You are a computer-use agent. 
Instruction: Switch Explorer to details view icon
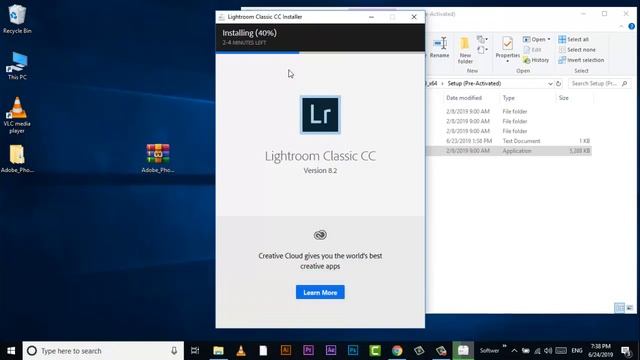click(619, 308)
